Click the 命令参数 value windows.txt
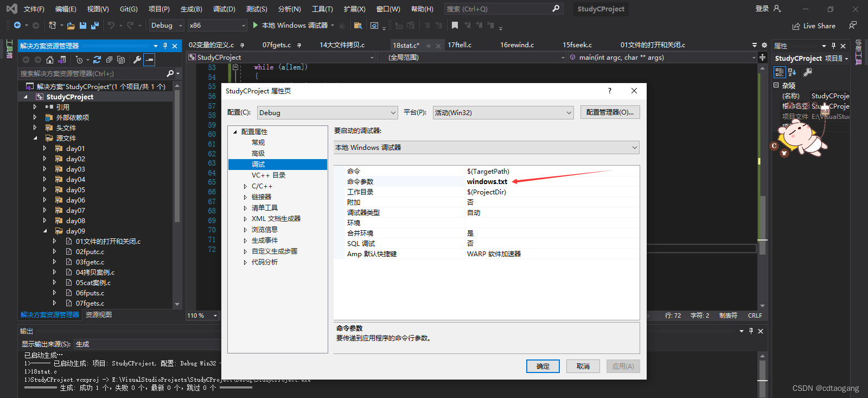The image size is (868, 398). click(487, 182)
